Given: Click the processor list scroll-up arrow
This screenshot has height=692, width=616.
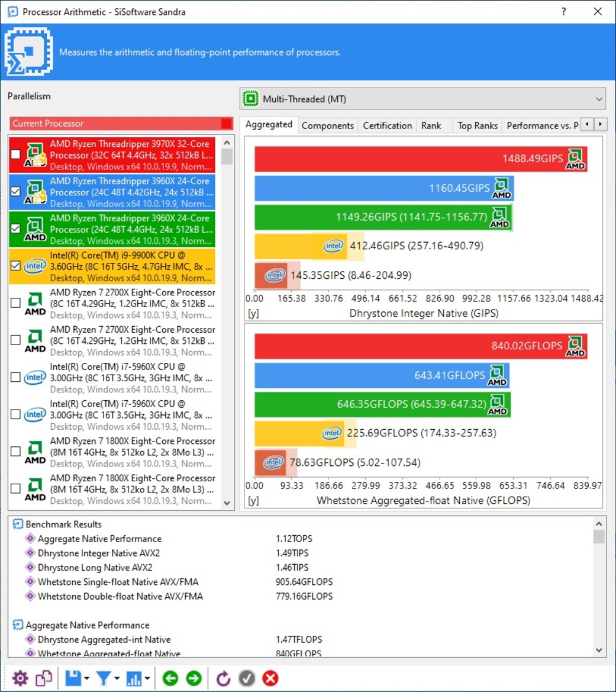Looking at the screenshot, I should coord(227,143).
